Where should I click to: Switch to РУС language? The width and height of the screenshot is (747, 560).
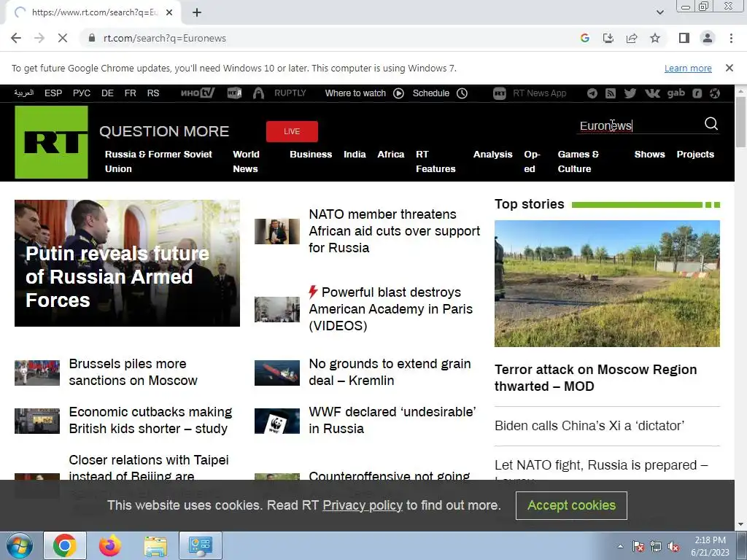[82, 93]
